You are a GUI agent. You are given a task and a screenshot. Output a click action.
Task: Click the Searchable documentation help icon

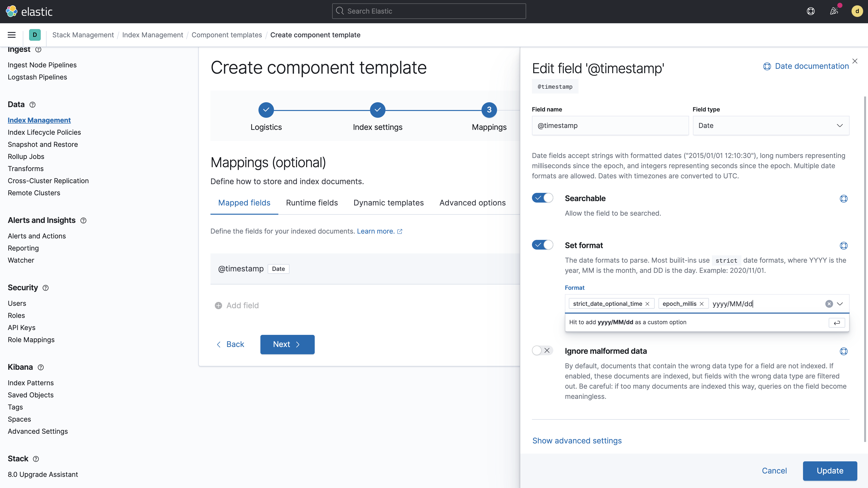[844, 199]
